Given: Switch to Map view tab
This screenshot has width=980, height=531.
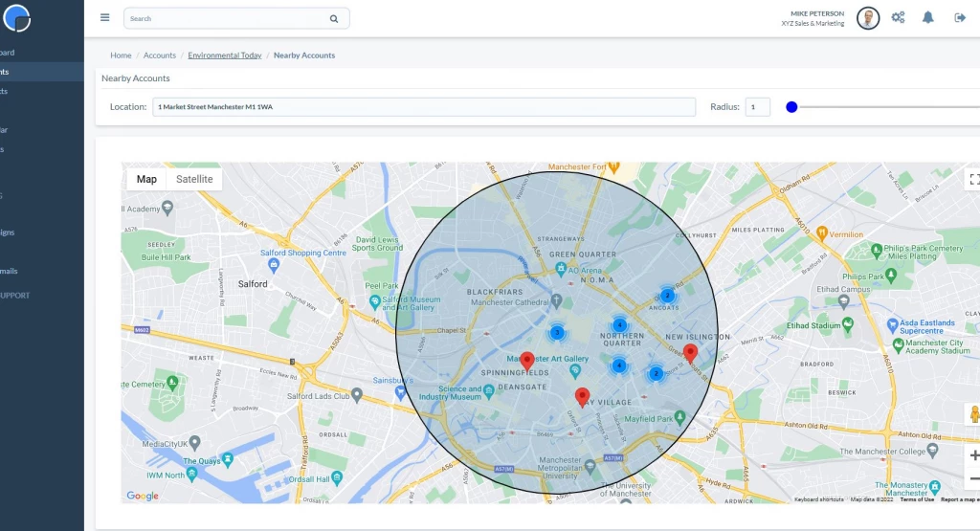Looking at the screenshot, I should (x=146, y=179).
